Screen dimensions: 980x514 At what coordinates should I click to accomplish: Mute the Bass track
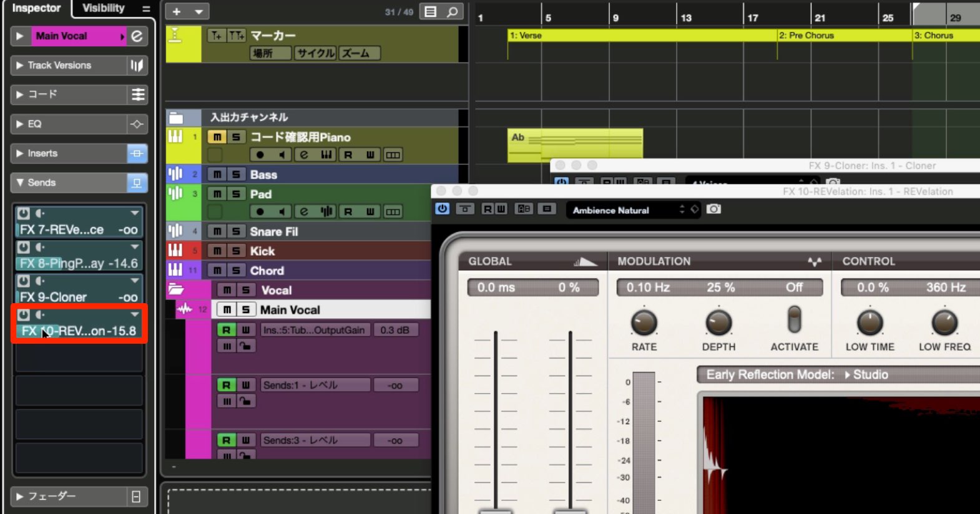tap(217, 175)
